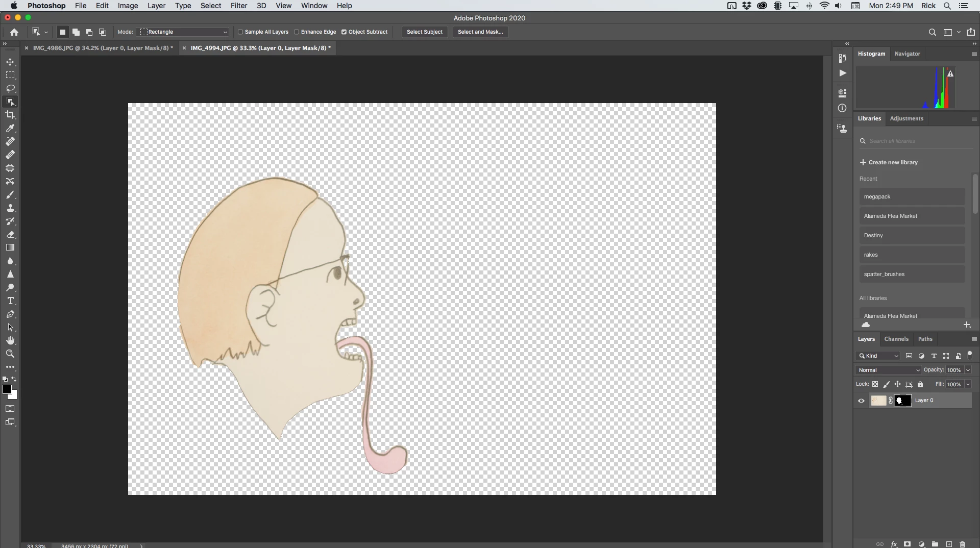Choose Intersect with selection mode icon
The height and width of the screenshot is (548, 980).
click(x=103, y=32)
